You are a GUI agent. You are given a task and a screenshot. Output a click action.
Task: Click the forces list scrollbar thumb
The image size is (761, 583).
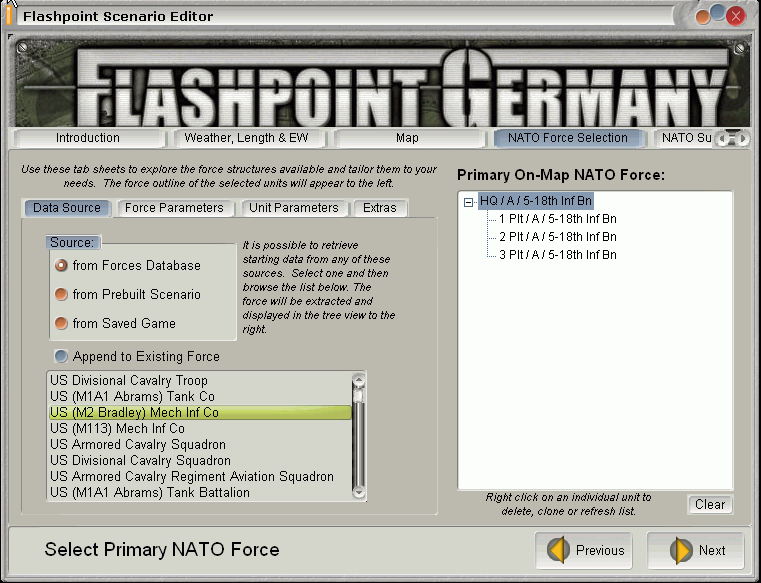pos(359,396)
